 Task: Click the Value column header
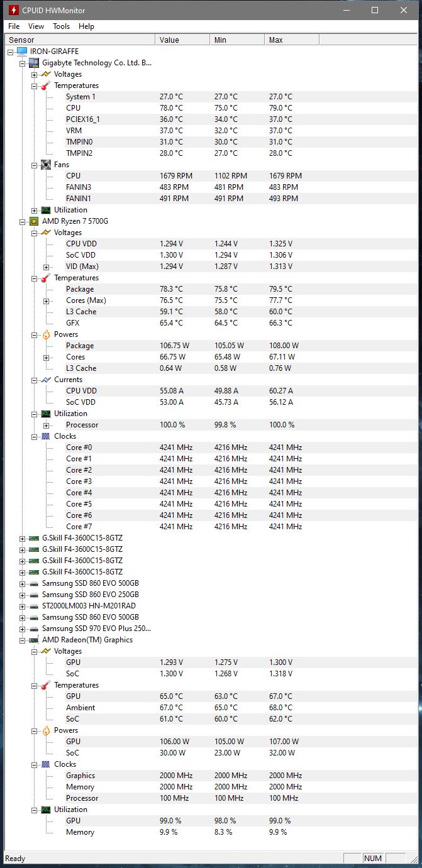coord(182,40)
